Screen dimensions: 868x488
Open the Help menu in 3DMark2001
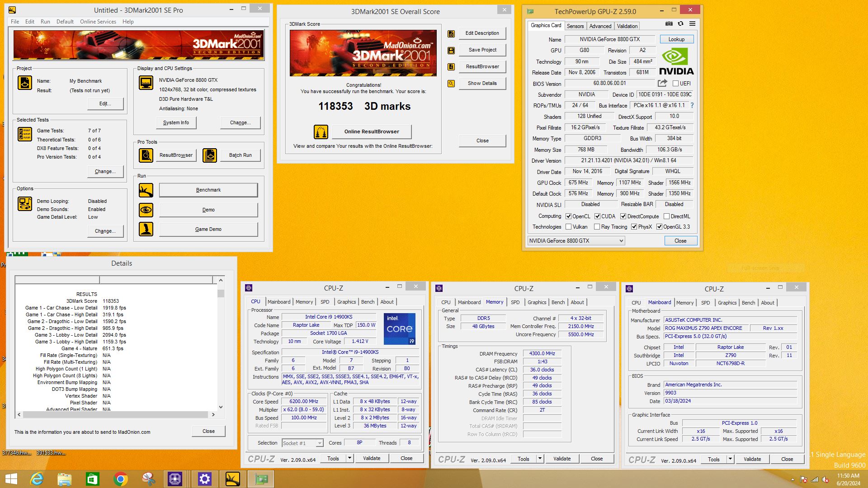tap(128, 22)
